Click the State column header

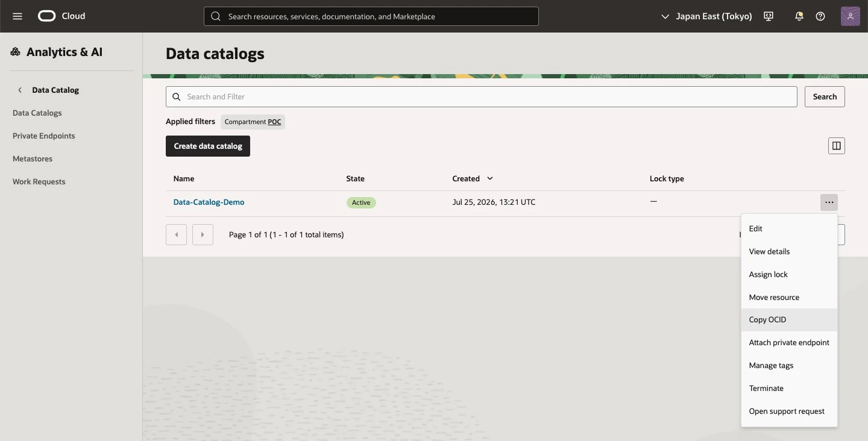(355, 179)
